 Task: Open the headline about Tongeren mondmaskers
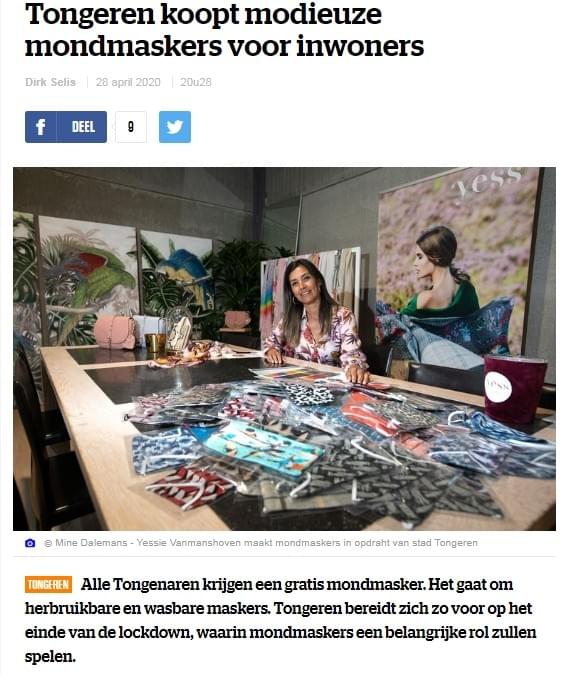(x=224, y=29)
